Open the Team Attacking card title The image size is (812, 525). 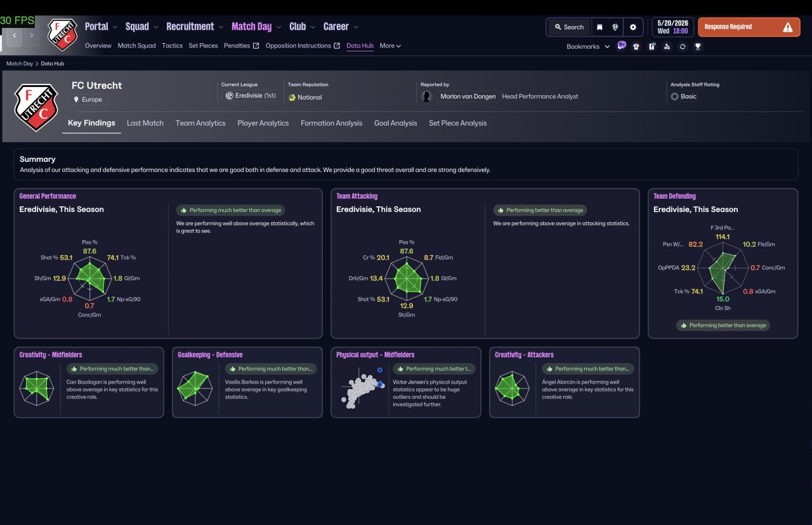coord(357,196)
